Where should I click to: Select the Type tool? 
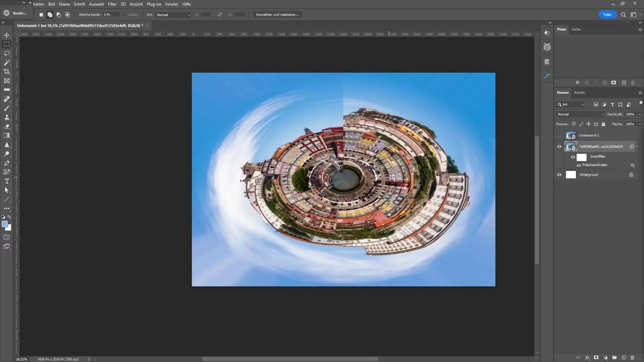pos(7,181)
